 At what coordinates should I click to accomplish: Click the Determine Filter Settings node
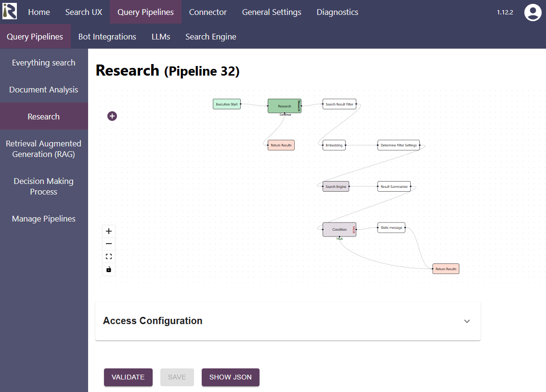(x=398, y=145)
